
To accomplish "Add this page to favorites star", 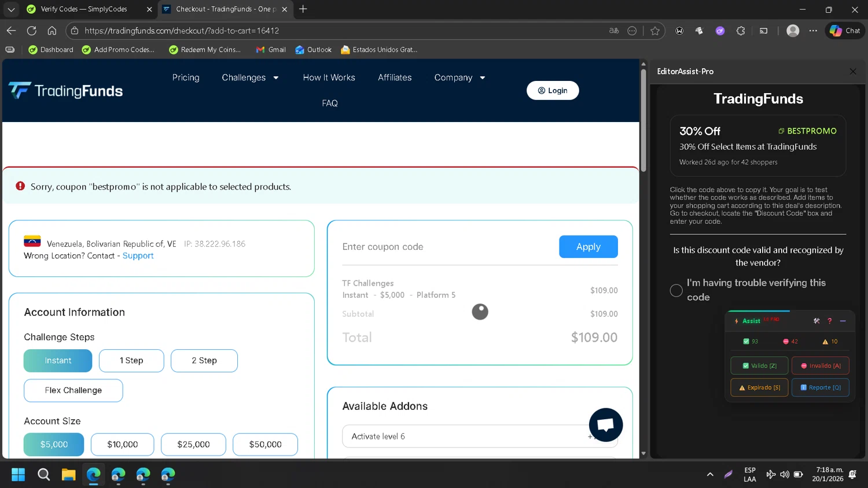I will (x=654, y=31).
